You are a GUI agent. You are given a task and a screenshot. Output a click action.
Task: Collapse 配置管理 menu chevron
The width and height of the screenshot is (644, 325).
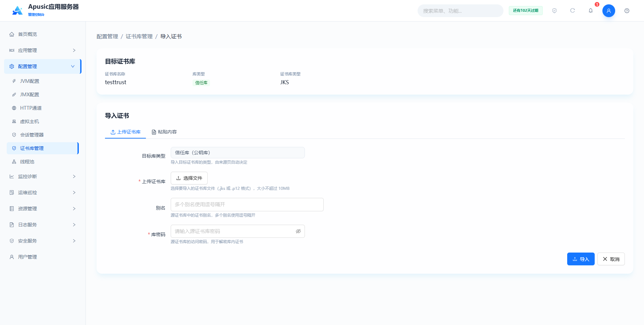[x=73, y=66]
